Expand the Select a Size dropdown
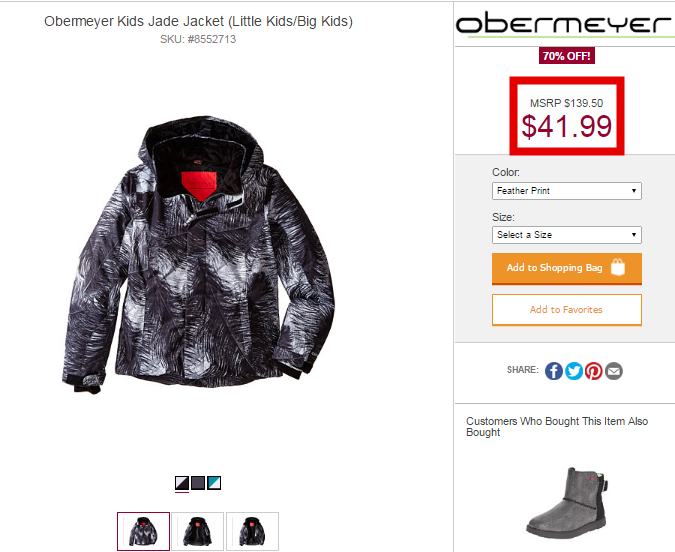675x552 pixels. point(567,235)
